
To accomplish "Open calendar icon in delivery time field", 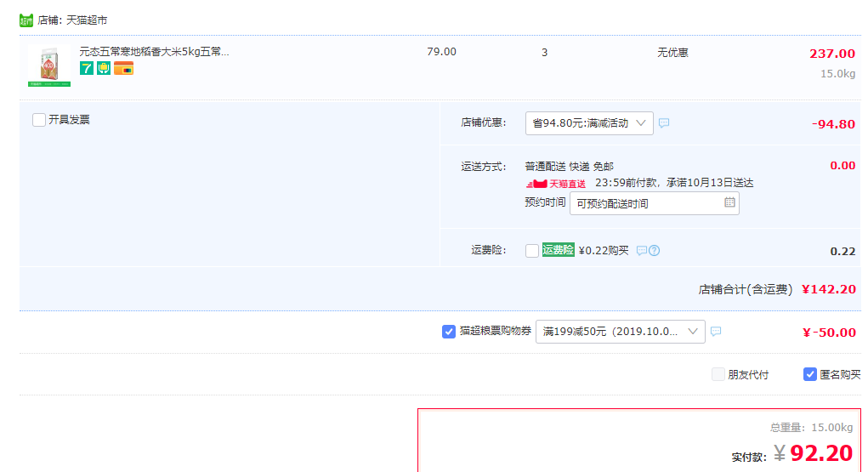I will (729, 202).
